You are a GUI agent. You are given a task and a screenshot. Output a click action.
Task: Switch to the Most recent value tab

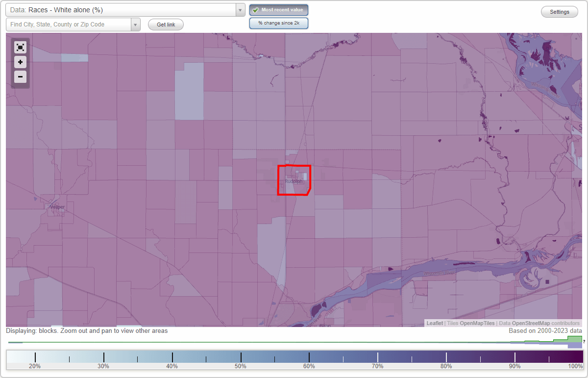(278, 10)
